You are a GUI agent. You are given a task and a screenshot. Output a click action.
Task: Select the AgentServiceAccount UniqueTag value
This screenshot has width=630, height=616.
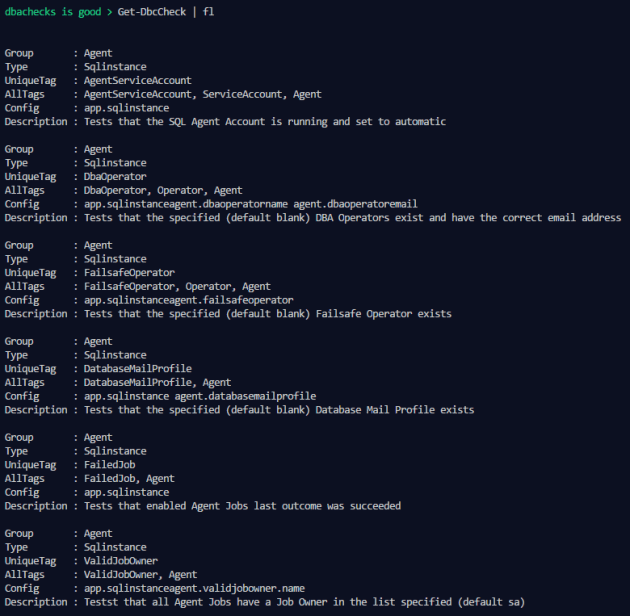coord(137,80)
